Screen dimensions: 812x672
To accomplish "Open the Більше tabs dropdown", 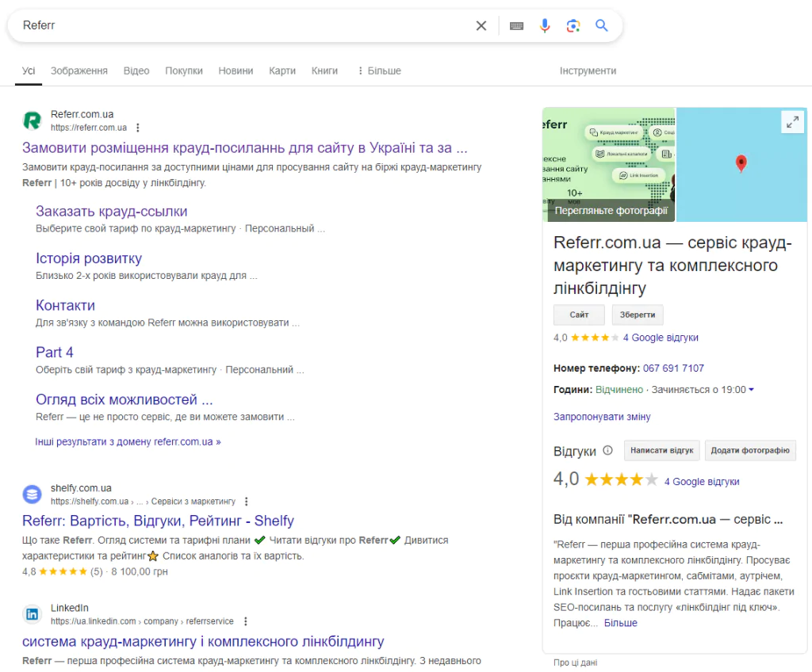I will coord(379,71).
